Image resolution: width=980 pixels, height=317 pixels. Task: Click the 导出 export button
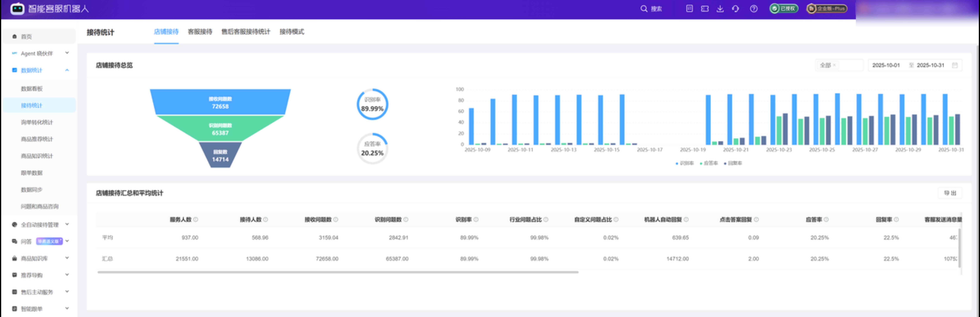tap(950, 193)
